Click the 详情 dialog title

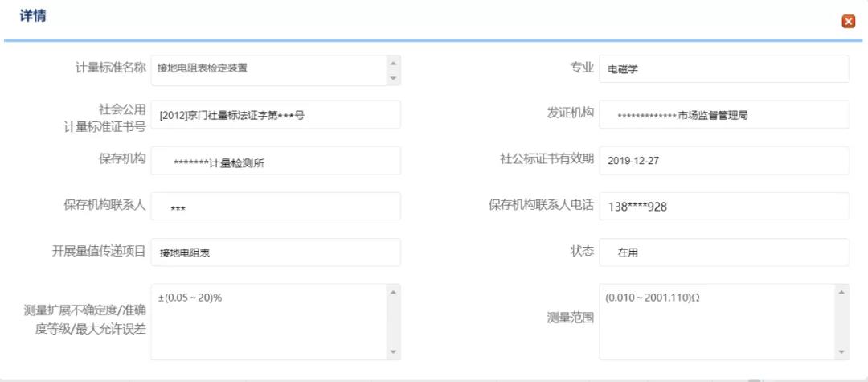(x=32, y=16)
